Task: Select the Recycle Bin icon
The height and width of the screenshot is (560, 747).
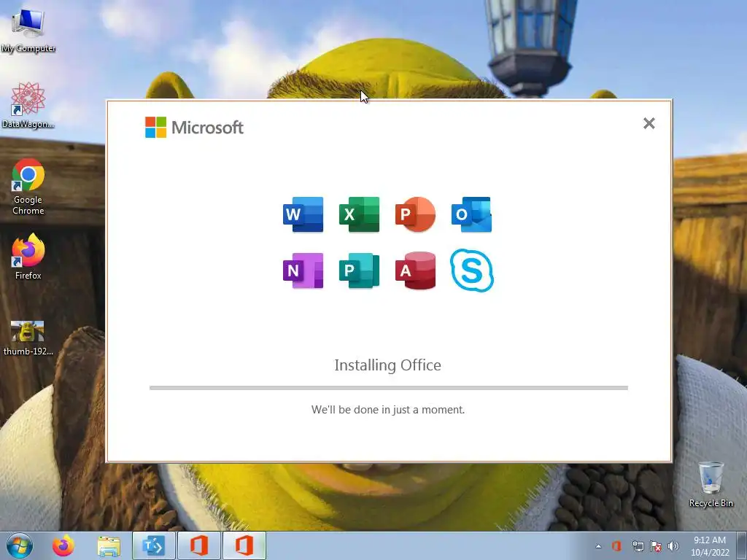Action: point(711,484)
